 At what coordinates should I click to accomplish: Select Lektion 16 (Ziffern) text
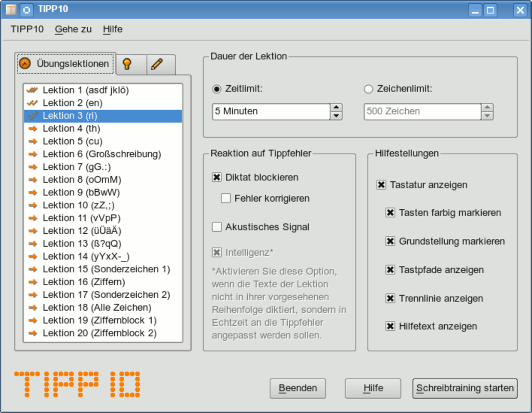(x=84, y=282)
